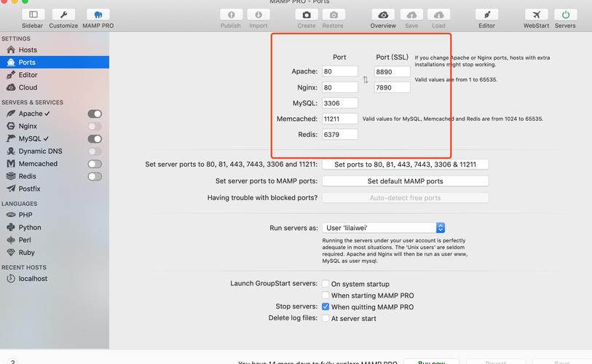This screenshot has width=592, height=364.
Task: Toggle the Apache server switch
Action: click(x=95, y=114)
